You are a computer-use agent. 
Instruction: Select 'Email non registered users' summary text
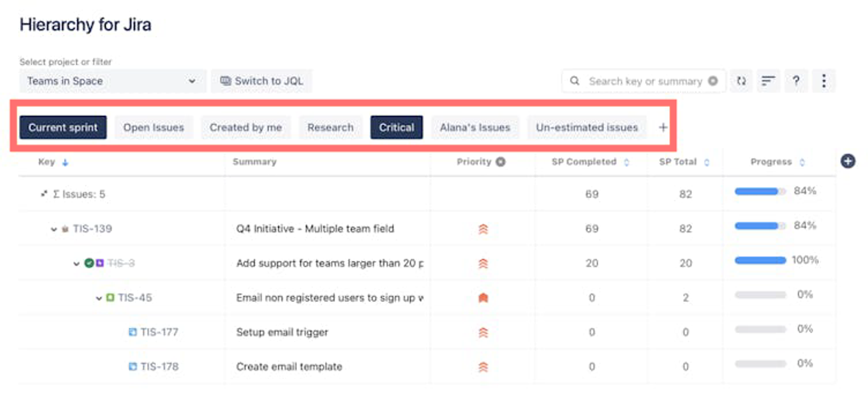click(330, 298)
